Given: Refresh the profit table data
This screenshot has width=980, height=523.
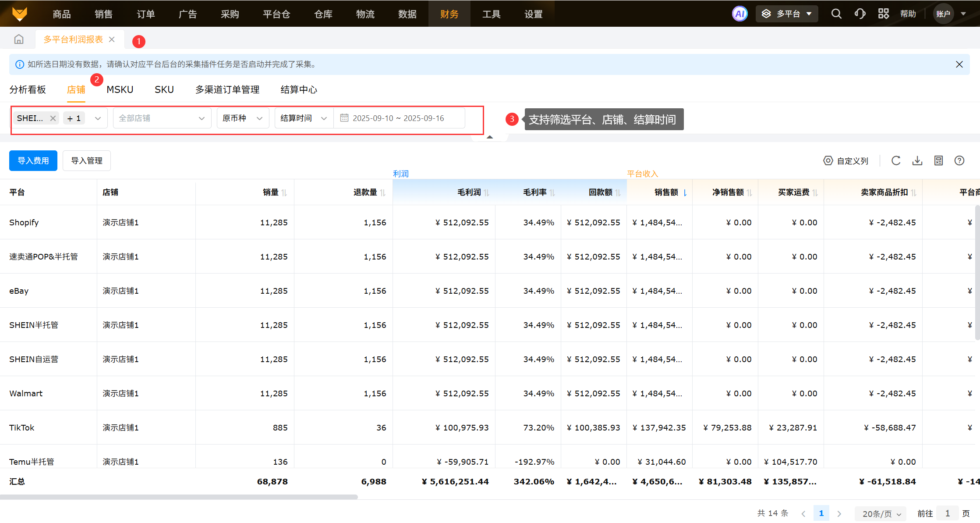Looking at the screenshot, I should pyautogui.click(x=896, y=161).
